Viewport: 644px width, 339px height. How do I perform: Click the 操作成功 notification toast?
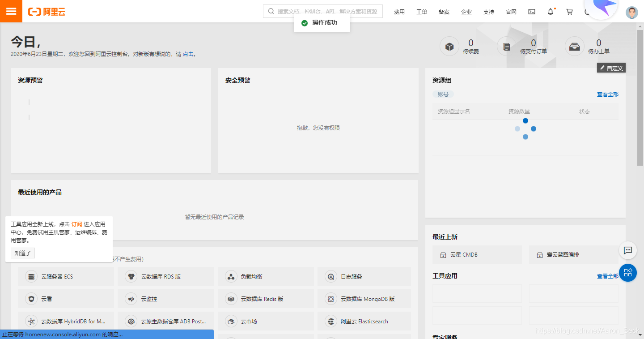tap(322, 23)
